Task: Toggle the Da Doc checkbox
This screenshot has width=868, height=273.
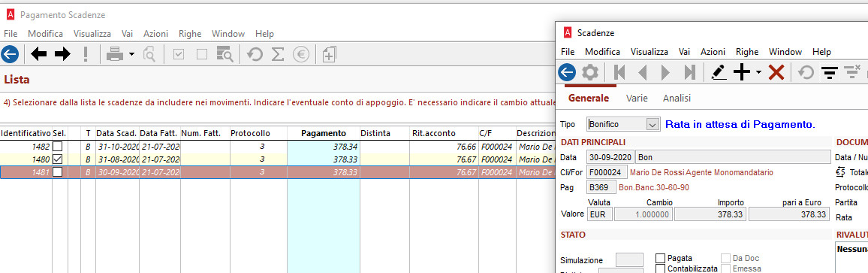Action: 725,258
